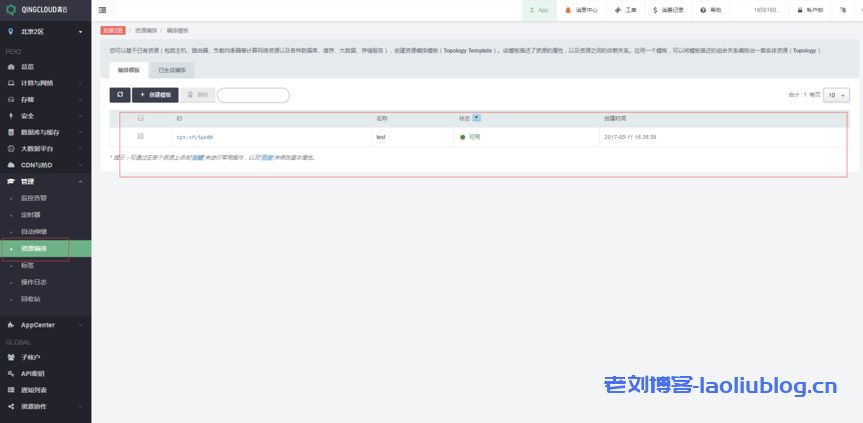This screenshot has height=423, width=863.
Task: Open 工单 ticket icon in top bar
Action: 618,10
